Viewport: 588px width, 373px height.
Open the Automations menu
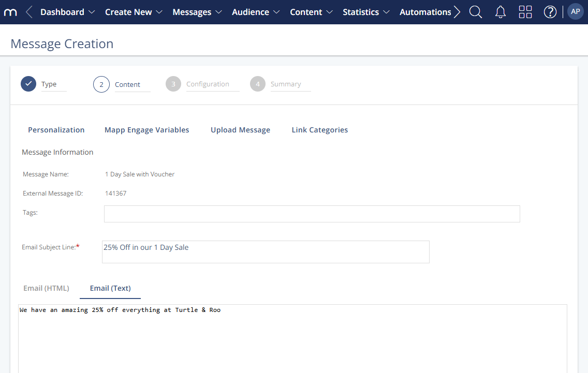pos(425,12)
